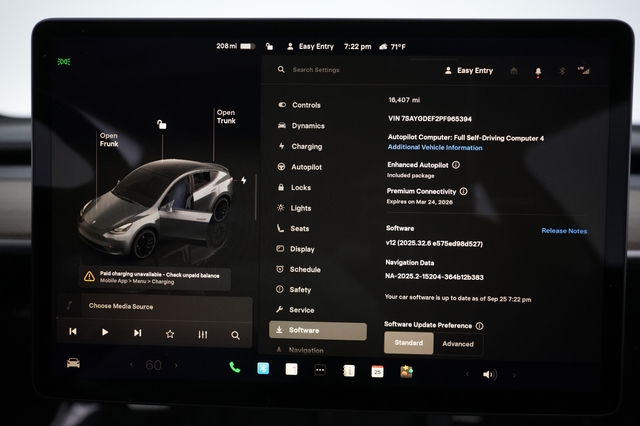Open the Navigation settings menu
This screenshot has width=640, height=426.
click(x=300, y=350)
